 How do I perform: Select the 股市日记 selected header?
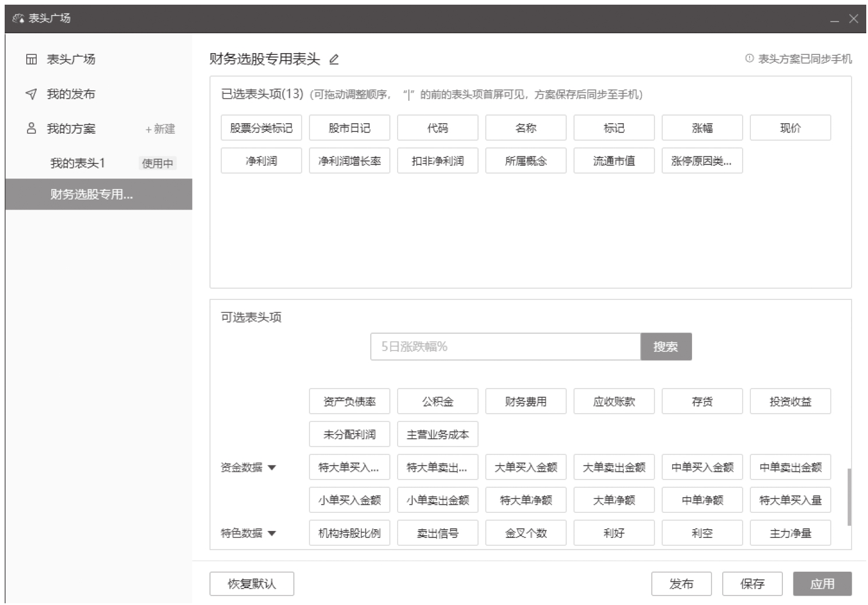click(349, 128)
